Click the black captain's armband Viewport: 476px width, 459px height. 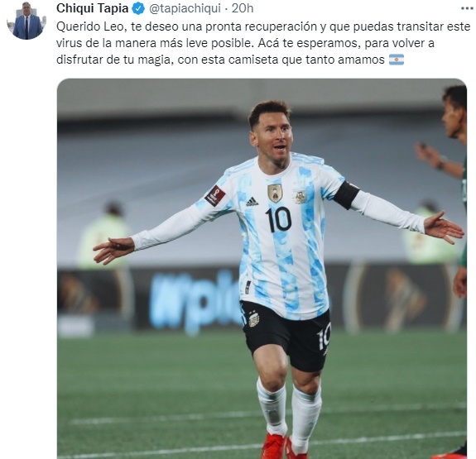[x=346, y=195]
